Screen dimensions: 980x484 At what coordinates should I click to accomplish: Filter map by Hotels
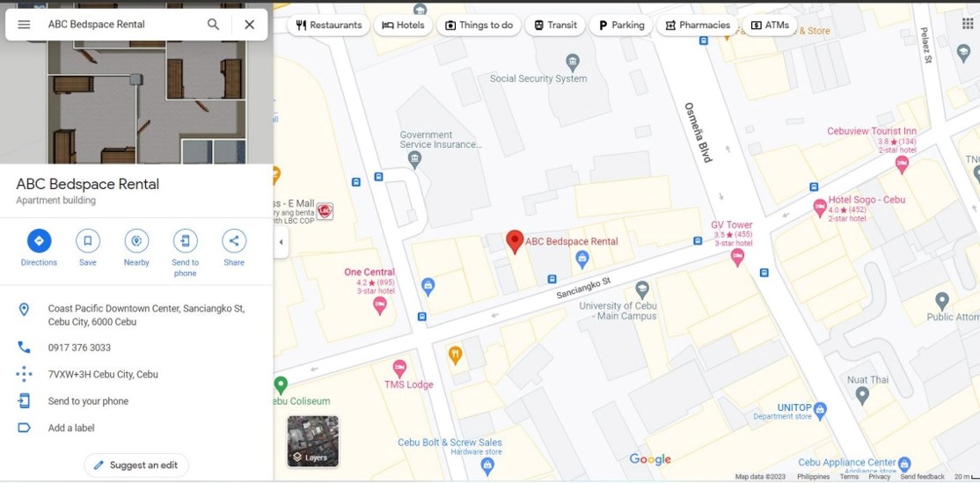click(x=403, y=25)
